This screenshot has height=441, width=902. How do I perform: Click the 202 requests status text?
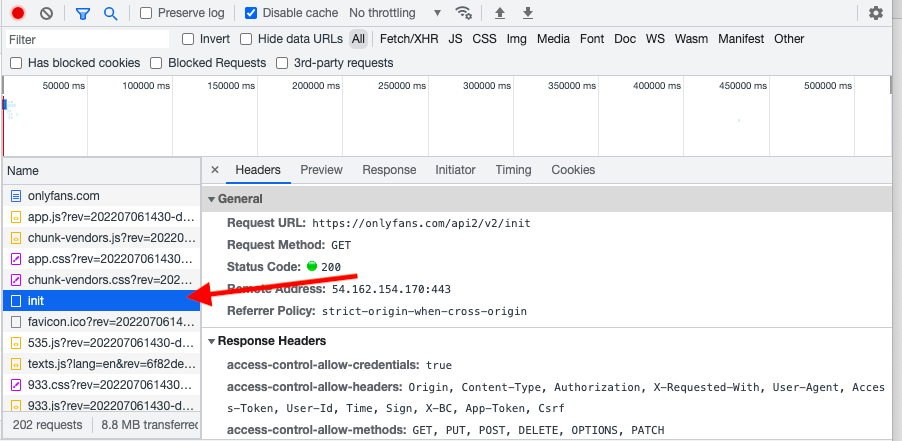(x=47, y=425)
